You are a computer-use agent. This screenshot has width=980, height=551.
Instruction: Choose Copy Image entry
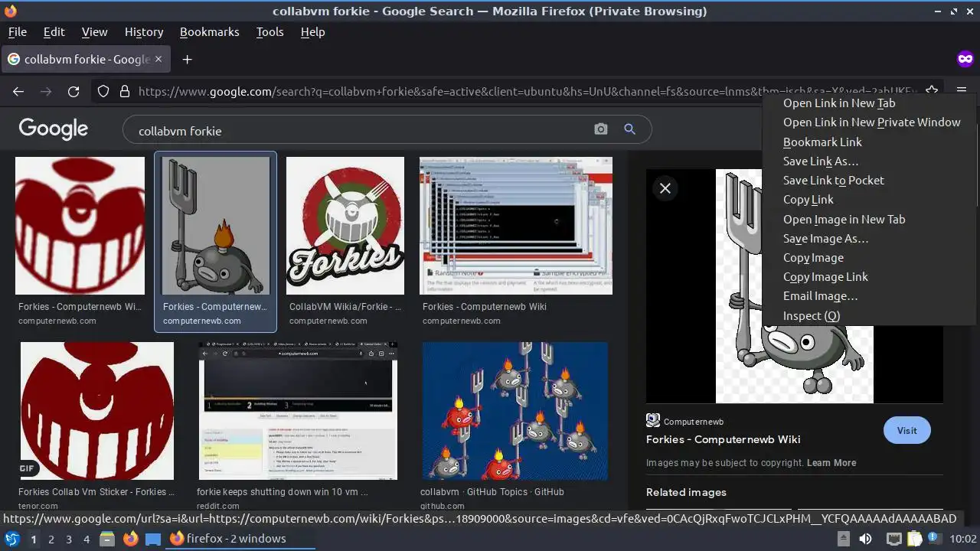click(x=869, y=258)
